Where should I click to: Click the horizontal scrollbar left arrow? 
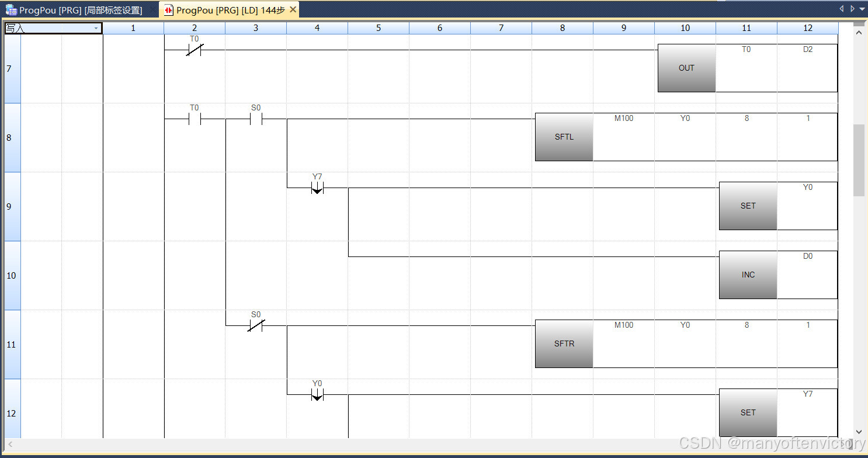[x=10, y=445]
